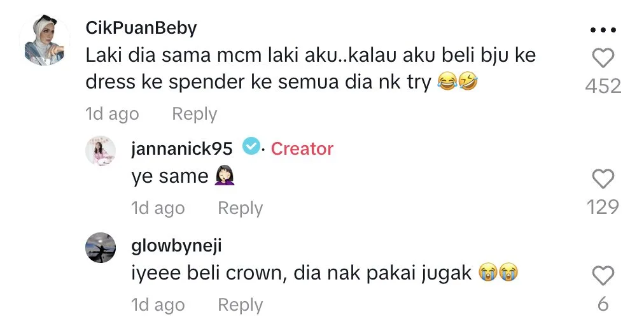Click the red Creator label

(x=302, y=149)
